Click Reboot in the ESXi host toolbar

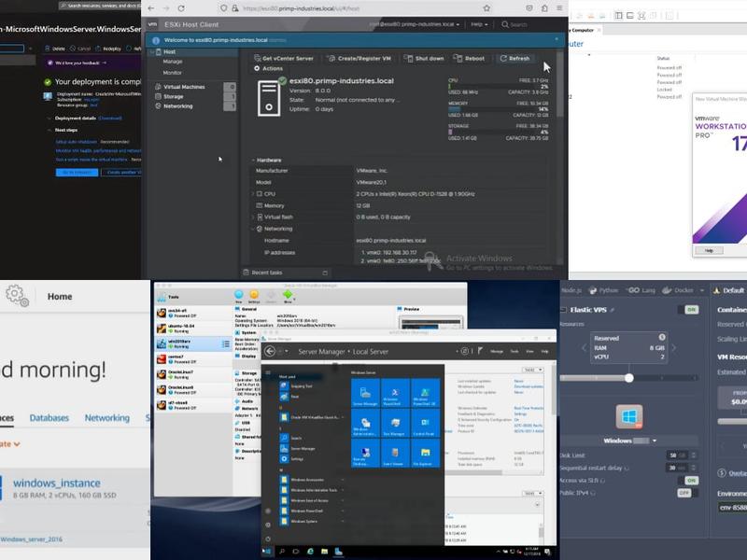pyautogui.click(x=470, y=58)
